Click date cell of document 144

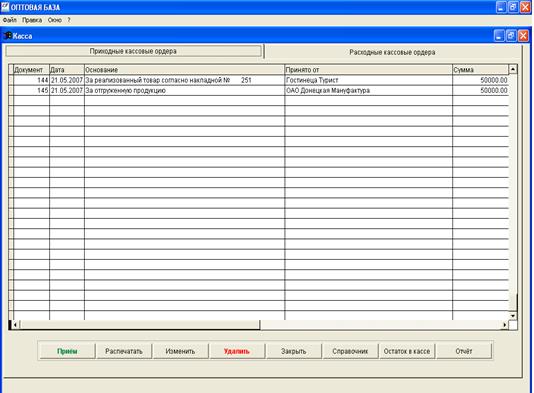(67, 80)
